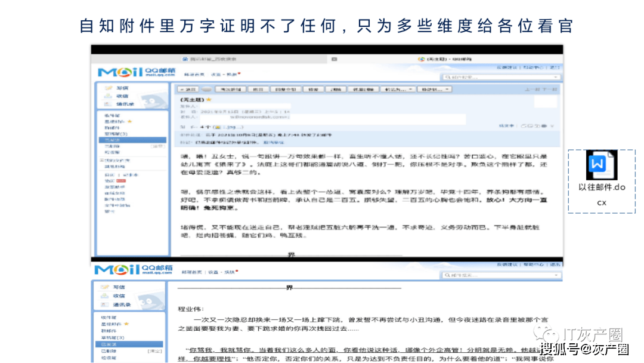Click the 回复全部 reply-all button
This screenshot has height=363, width=644.
(286, 89)
